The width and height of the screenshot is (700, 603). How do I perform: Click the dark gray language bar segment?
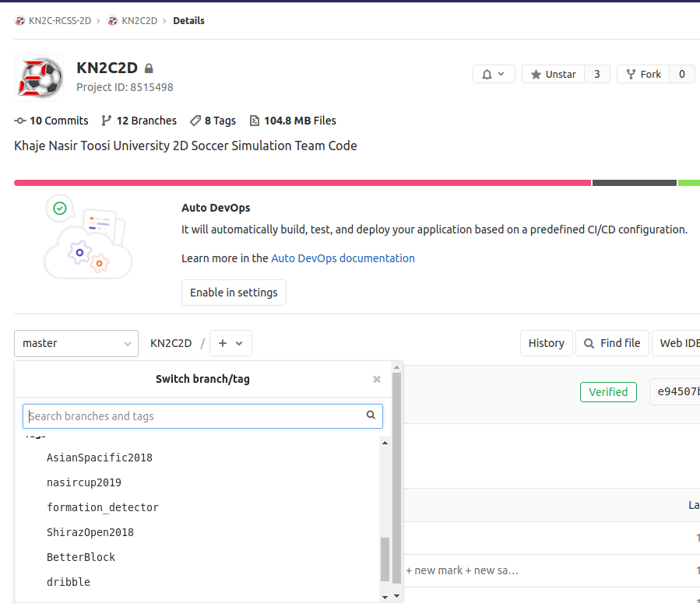pyautogui.click(x=635, y=183)
